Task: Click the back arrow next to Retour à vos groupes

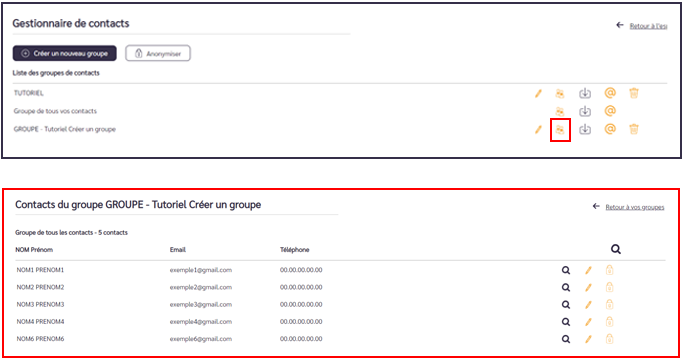Action: [x=596, y=206]
